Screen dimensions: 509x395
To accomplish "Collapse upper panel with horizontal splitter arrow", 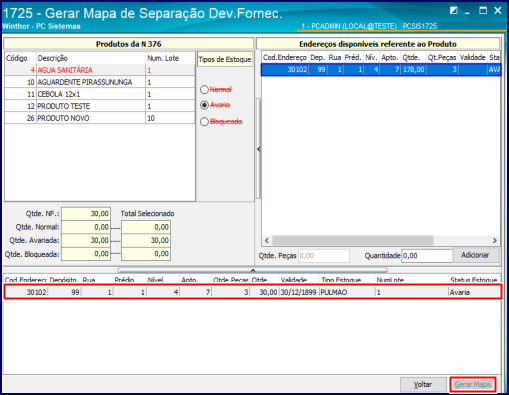I will 253,270.
